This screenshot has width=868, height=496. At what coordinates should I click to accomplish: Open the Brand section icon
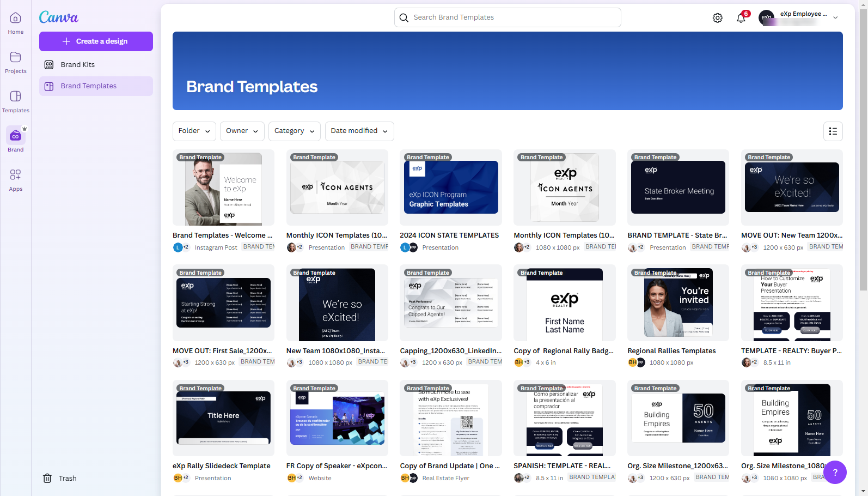point(15,136)
